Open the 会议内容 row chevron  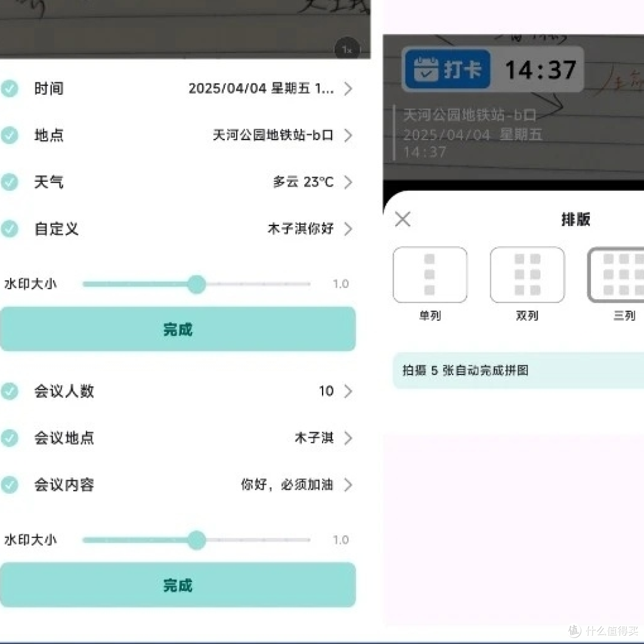[348, 485]
